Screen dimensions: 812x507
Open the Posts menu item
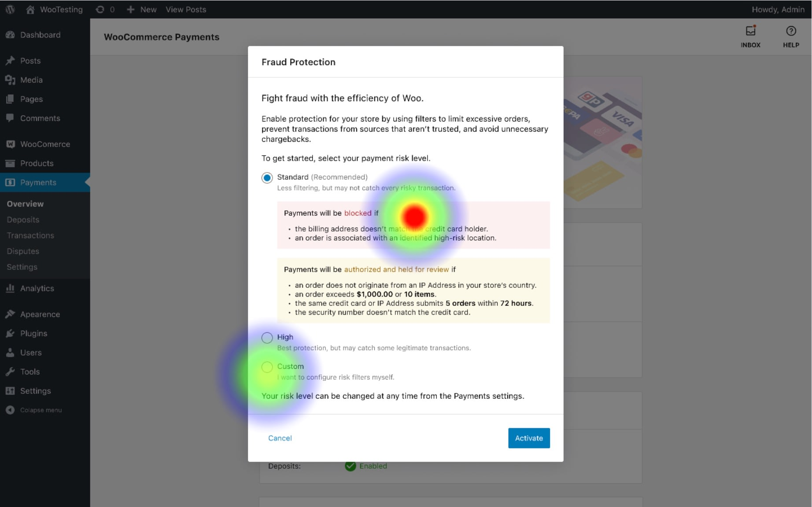click(x=45, y=61)
